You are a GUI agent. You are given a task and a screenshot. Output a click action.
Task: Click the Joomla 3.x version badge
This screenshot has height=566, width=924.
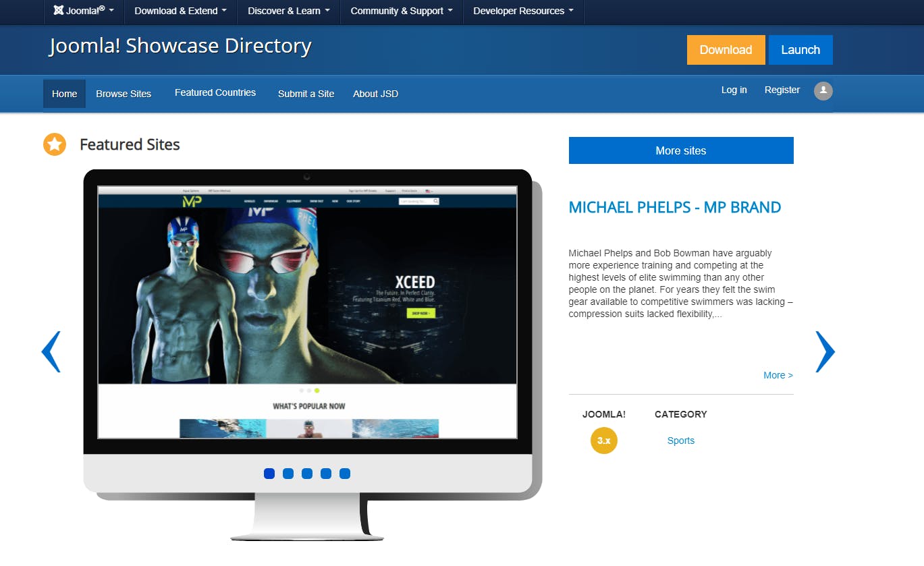point(604,441)
